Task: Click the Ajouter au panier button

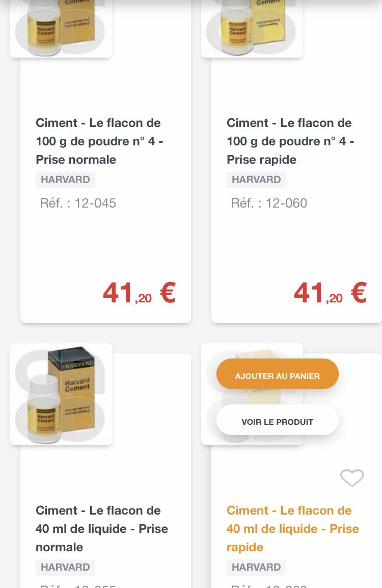Action: pos(278,376)
